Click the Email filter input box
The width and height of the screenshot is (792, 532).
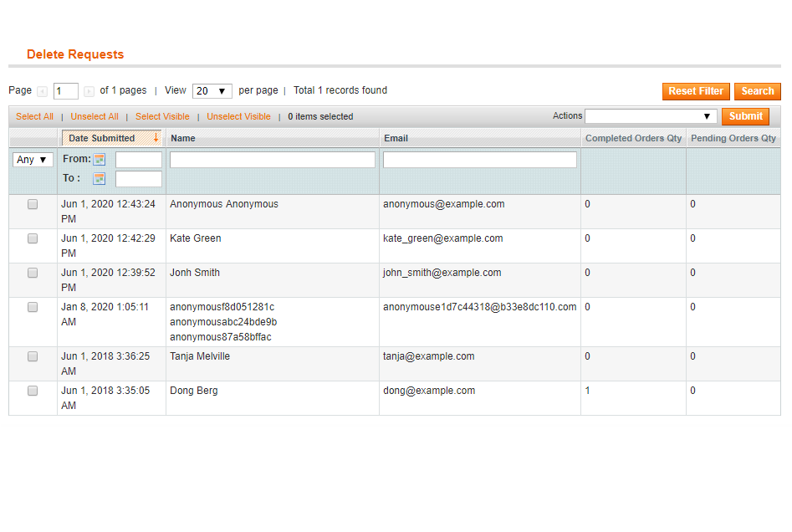click(x=480, y=160)
